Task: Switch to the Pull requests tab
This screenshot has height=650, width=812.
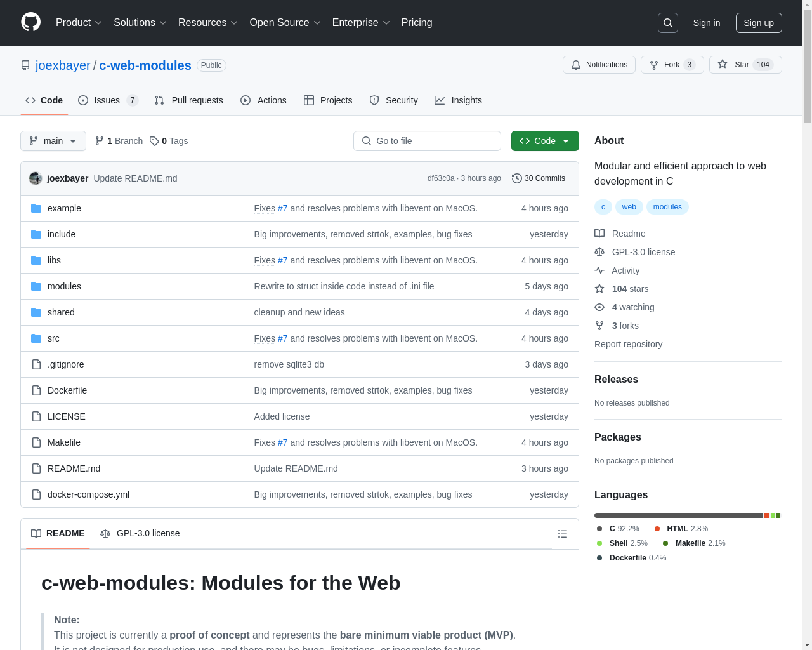Action: click(x=189, y=100)
